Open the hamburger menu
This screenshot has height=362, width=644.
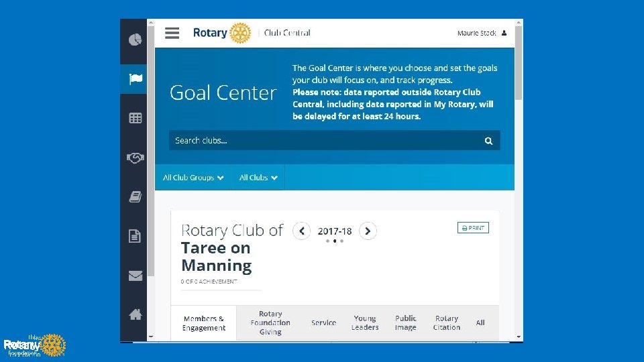[172, 33]
